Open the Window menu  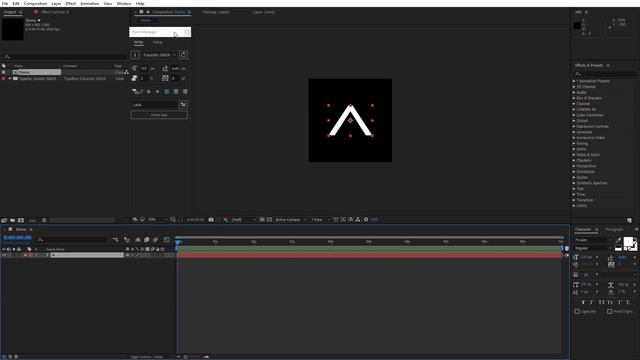(124, 3)
